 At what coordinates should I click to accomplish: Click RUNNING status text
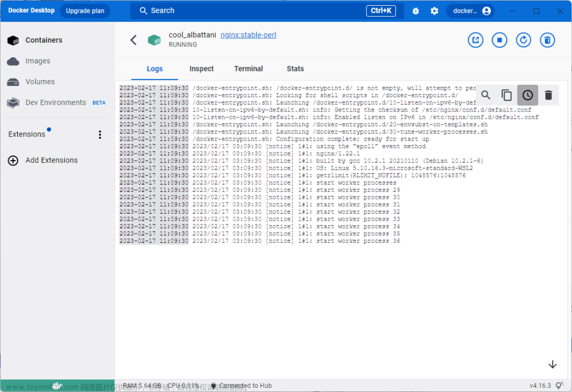[183, 45]
